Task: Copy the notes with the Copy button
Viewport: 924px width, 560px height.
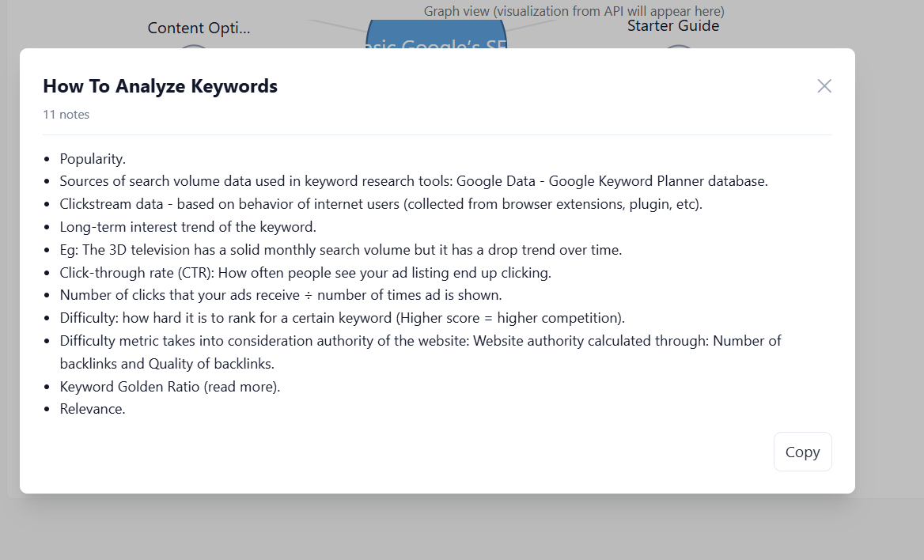Action: click(802, 452)
